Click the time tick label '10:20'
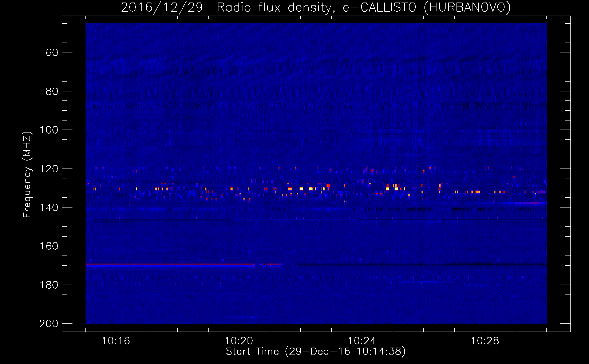 pos(239,341)
